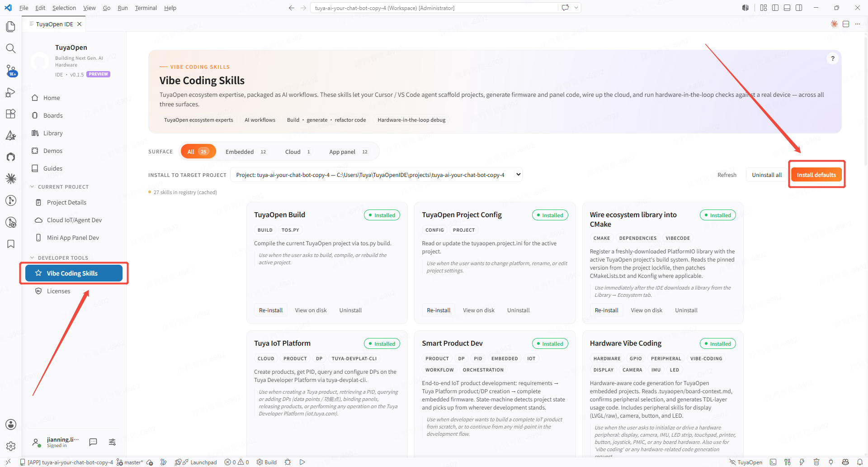
Task: Click the run play icon in status bar
Action: coord(302,462)
